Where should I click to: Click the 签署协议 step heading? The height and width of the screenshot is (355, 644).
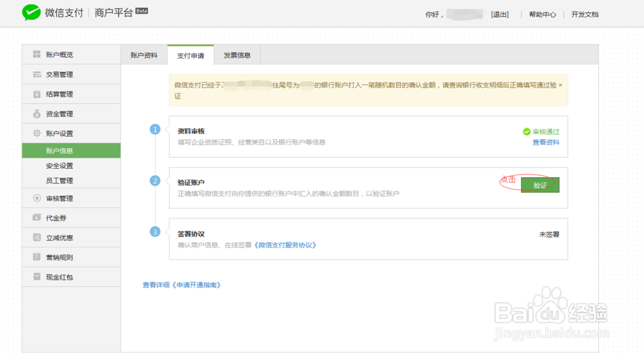click(x=191, y=234)
